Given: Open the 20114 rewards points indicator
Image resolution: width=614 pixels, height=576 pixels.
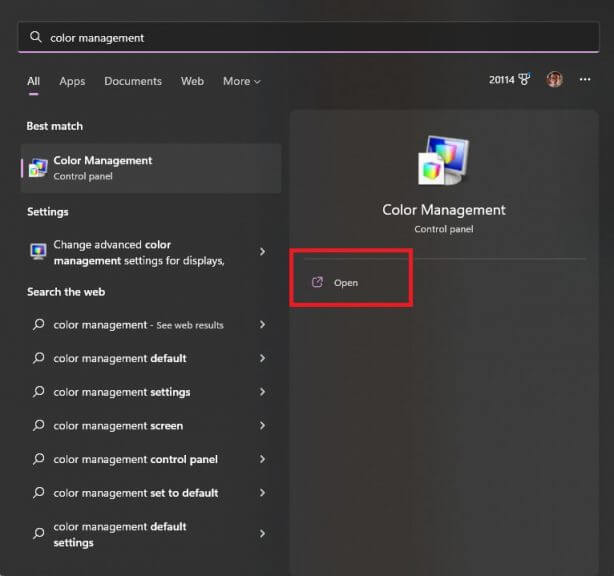Looking at the screenshot, I should (509, 79).
